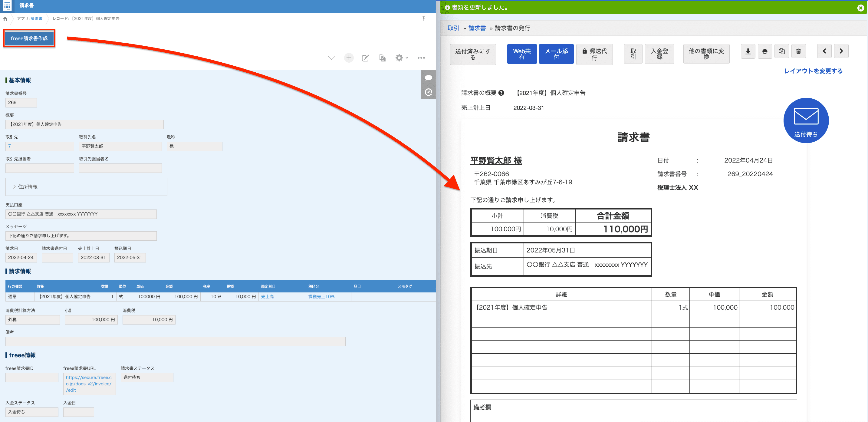Close the green update notification
Viewport: 868px width, 422px height.
[860, 8]
